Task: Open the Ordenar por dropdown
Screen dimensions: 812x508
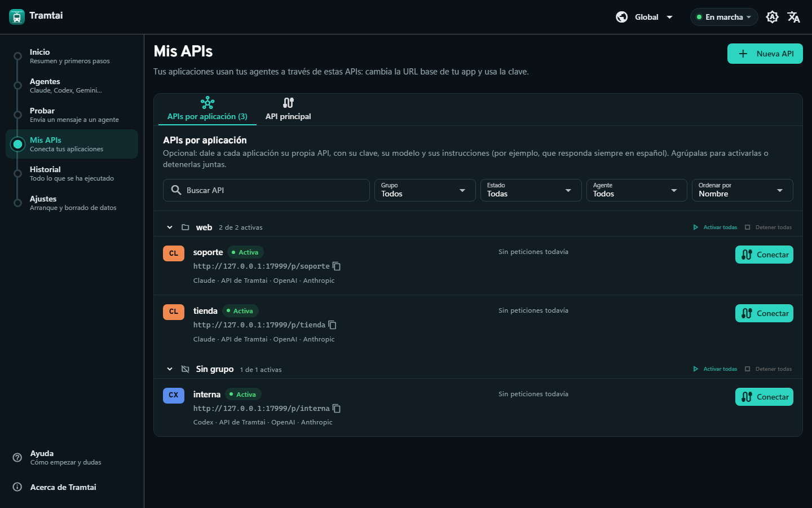Action: (x=743, y=190)
